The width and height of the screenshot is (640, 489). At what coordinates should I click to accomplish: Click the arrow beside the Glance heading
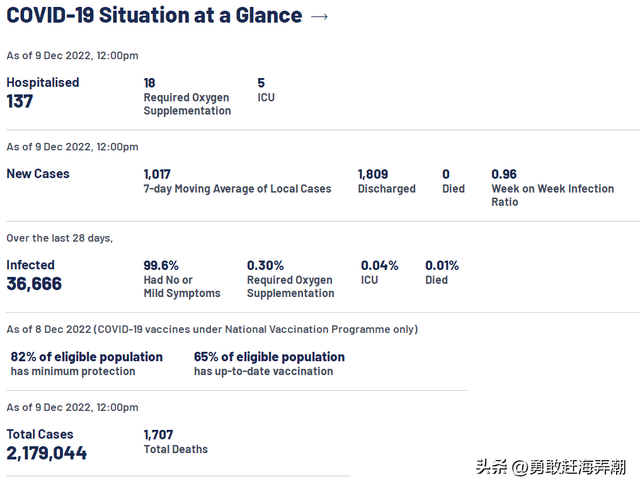[x=320, y=16]
